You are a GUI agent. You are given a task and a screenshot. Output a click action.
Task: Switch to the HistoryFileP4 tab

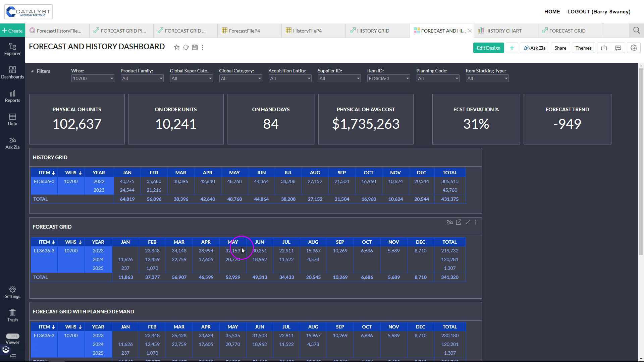click(307, 31)
